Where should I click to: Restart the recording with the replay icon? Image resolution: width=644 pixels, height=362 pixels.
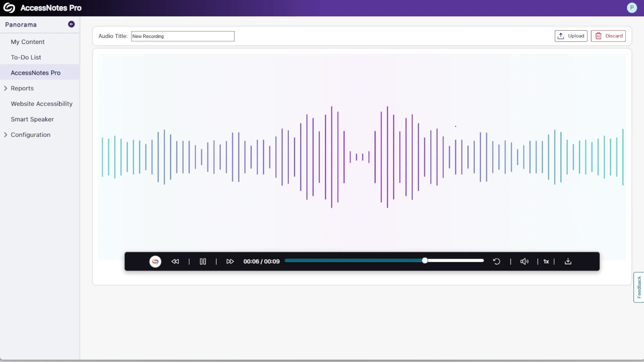pyautogui.click(x=496, y=261)
